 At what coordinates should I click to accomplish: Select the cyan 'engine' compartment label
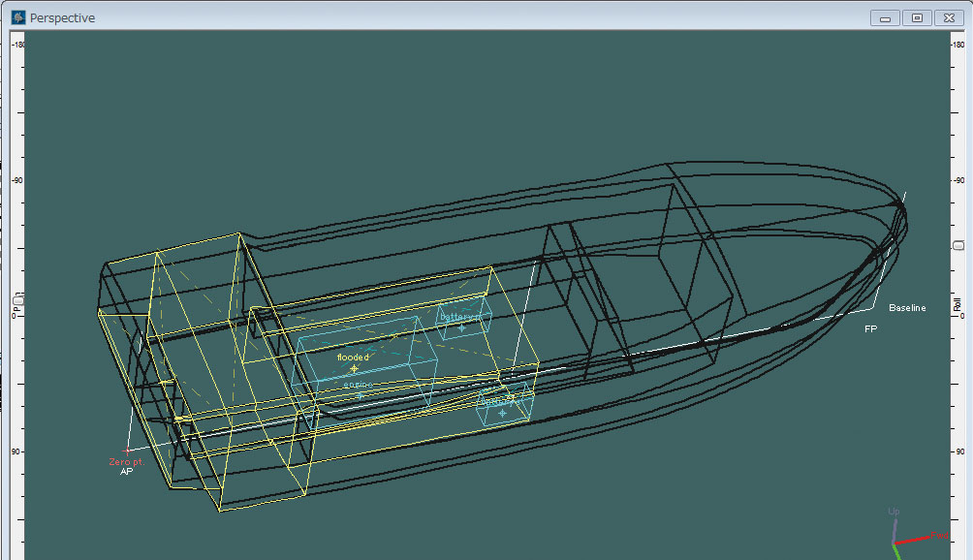point(358,385)
